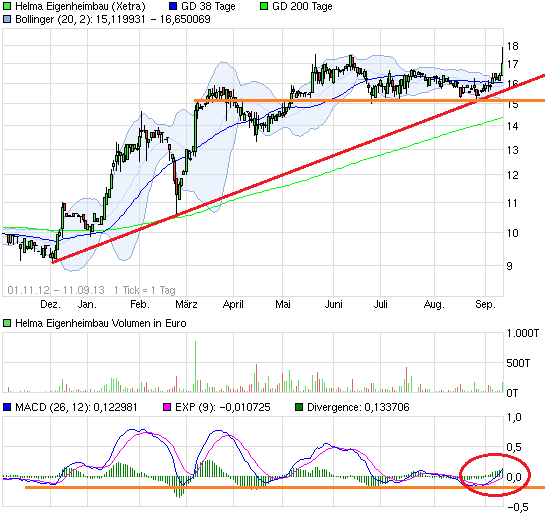This screenshot has height=515, width=545.
Task: Click the Volumen in Euro legend swatch
Action: tap(7, 323)
